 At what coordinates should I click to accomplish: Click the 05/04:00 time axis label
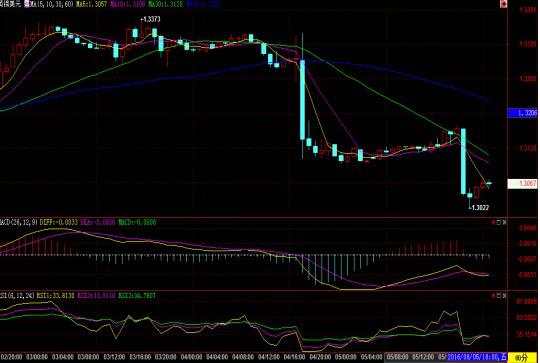click(372, 357)
